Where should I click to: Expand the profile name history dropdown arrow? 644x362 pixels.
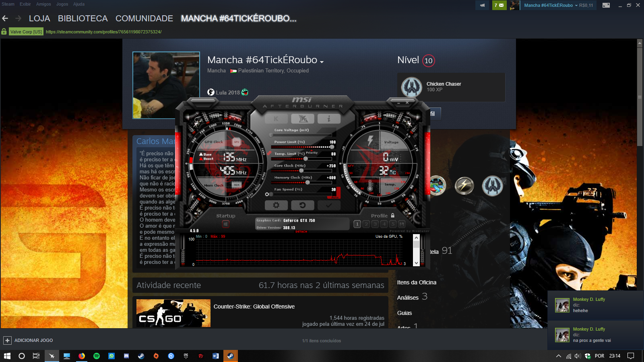pyautogui.click(x=322, y=62)
